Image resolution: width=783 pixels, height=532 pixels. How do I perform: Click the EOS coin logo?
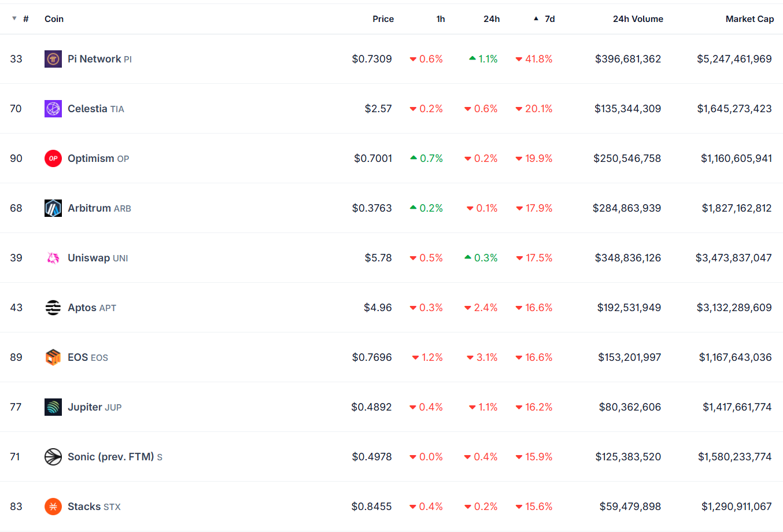click(53, 357)
